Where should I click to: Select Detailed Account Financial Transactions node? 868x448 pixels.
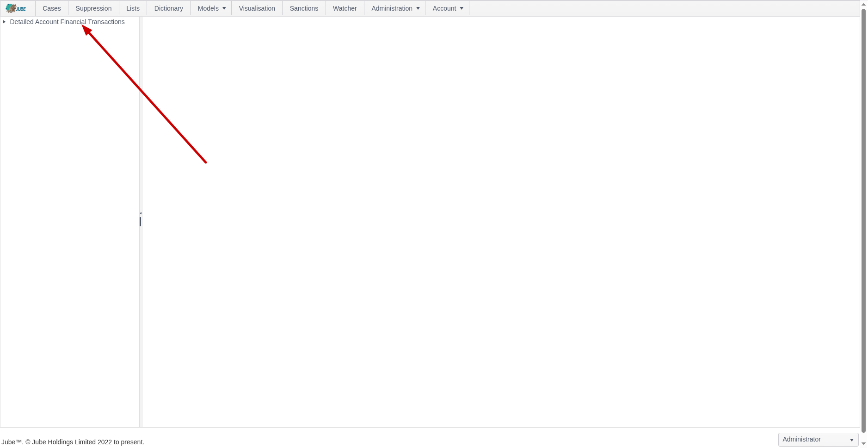(67, 22)
